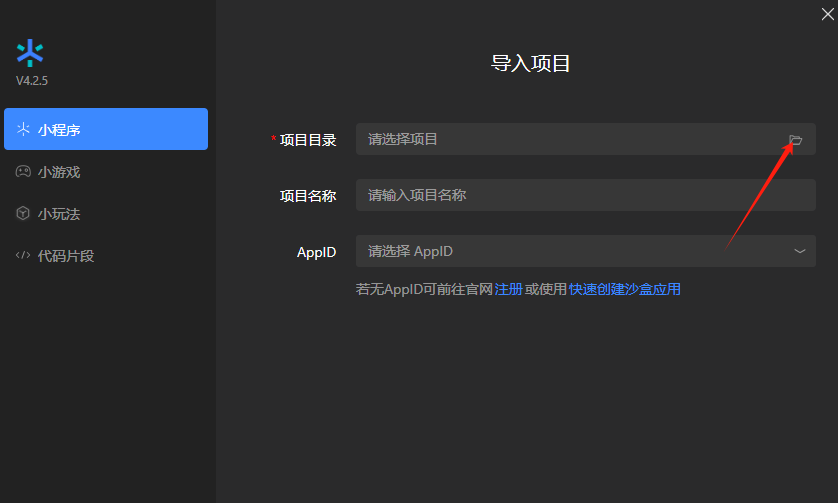838x503 pixels.
Task: Click the 请输入项目名称 input field
Action: [585, 195]
